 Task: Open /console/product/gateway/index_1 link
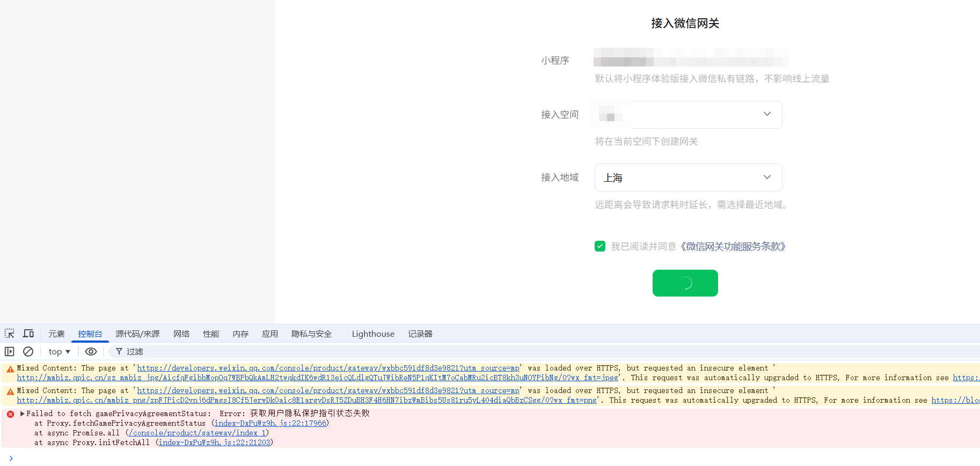pos(198,433)
